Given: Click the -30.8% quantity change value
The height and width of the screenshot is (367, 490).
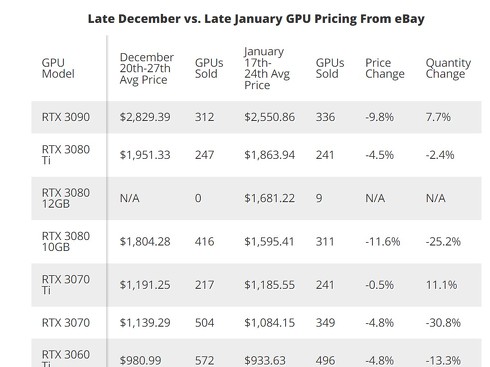Looking at the screenshot, I should [x=443, y=323].
